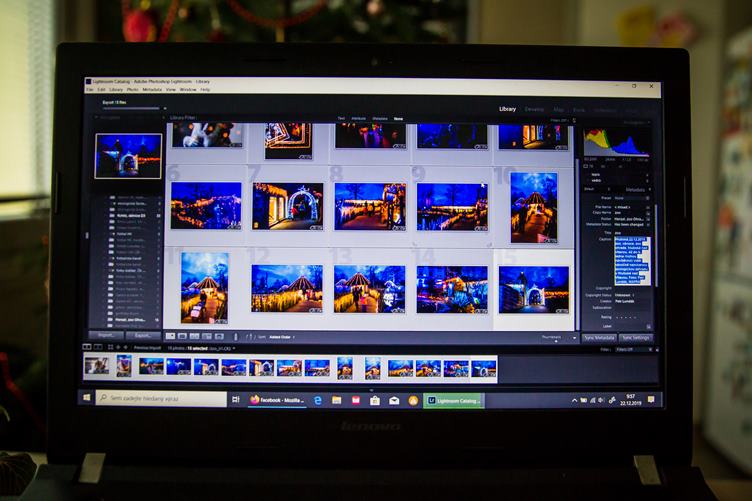Screen dimensions: 752x501
Task: Select the Library module tab
Action: coord(507,109)
